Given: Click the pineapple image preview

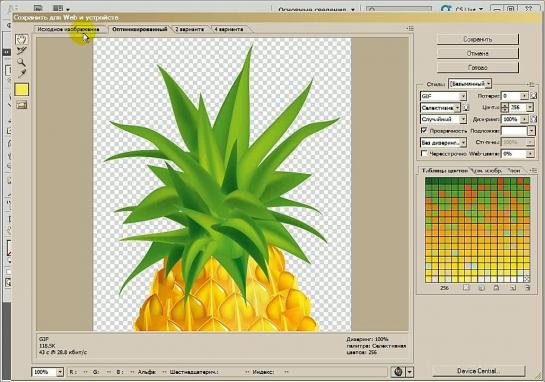Looking at the screenshot, I should coord(222,184).
